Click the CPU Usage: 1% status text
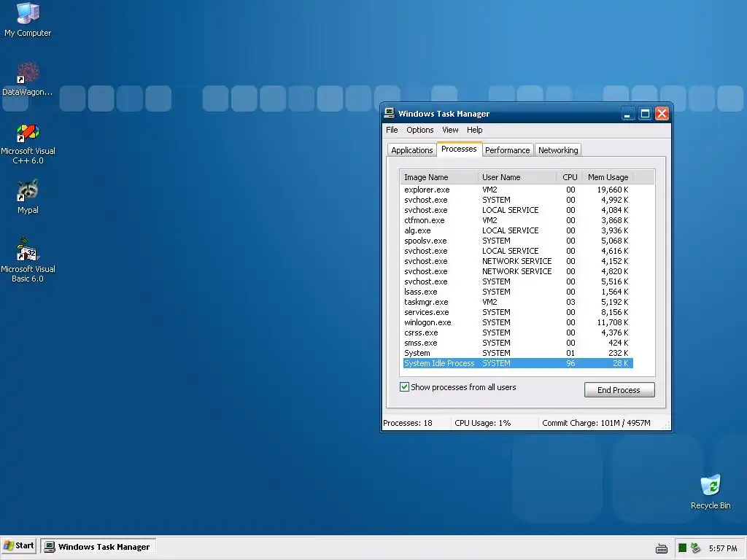This screenshot has width=747, height=560. point(483,423)
